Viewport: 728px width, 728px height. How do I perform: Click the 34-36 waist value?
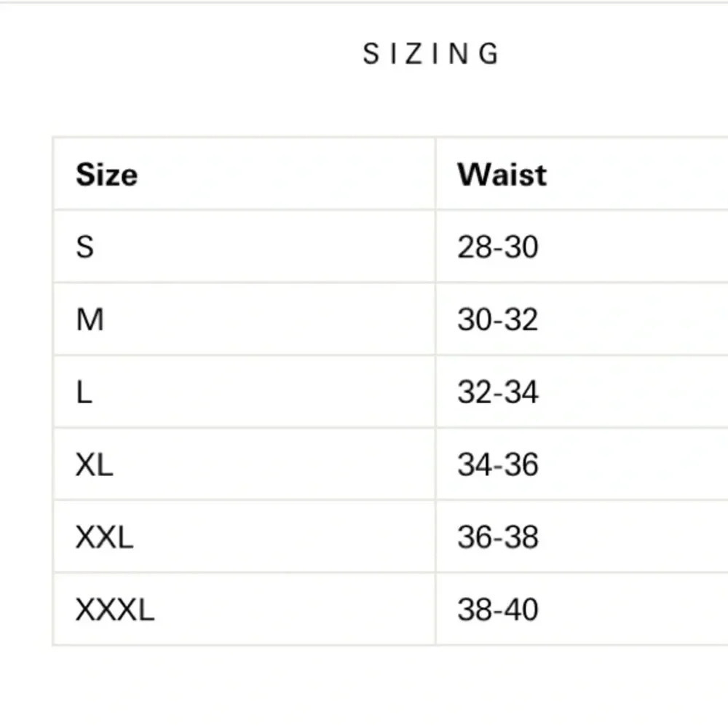tap(497, 464)
